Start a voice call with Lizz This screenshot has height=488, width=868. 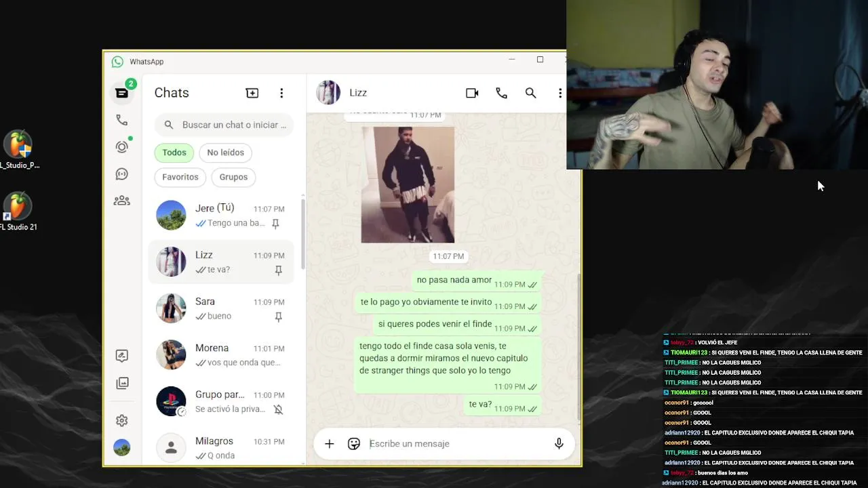[501, 93]
